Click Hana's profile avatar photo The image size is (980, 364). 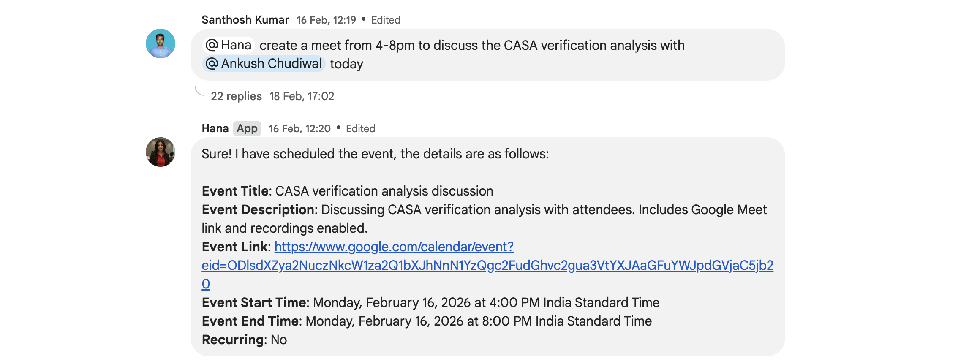[x=161, y=152]
